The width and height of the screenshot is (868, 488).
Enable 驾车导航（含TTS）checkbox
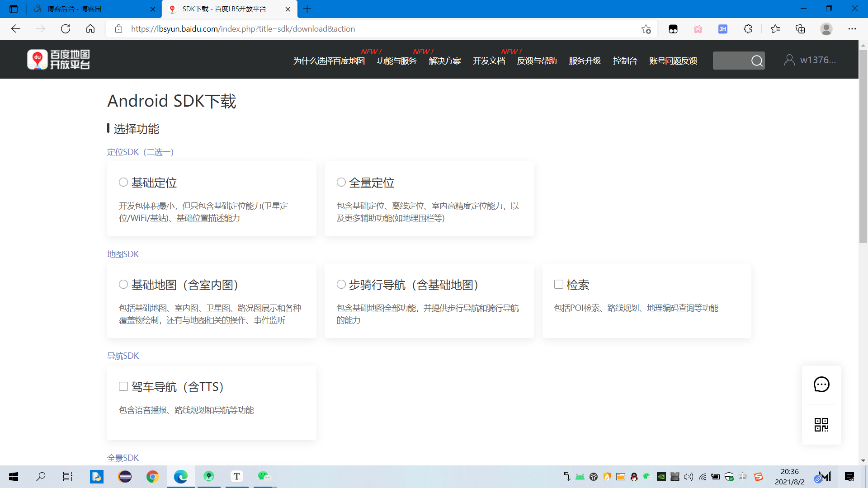tap(123, 386)
